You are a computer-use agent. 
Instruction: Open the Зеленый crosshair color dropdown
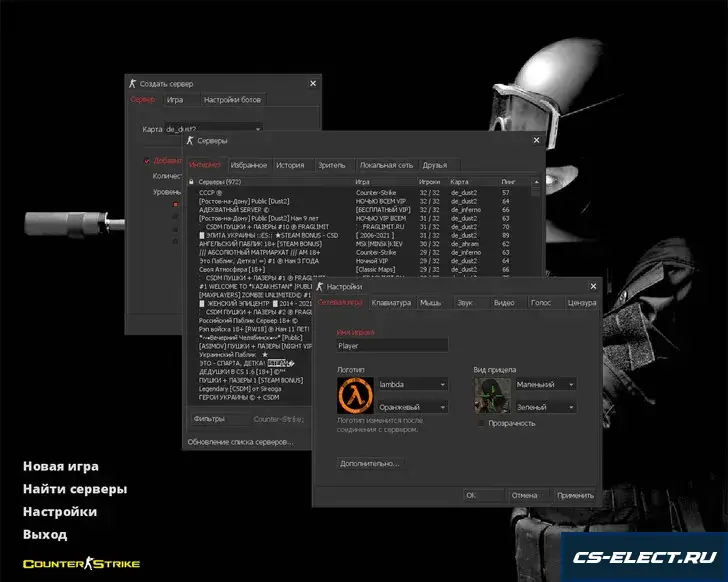pos(546,407)
